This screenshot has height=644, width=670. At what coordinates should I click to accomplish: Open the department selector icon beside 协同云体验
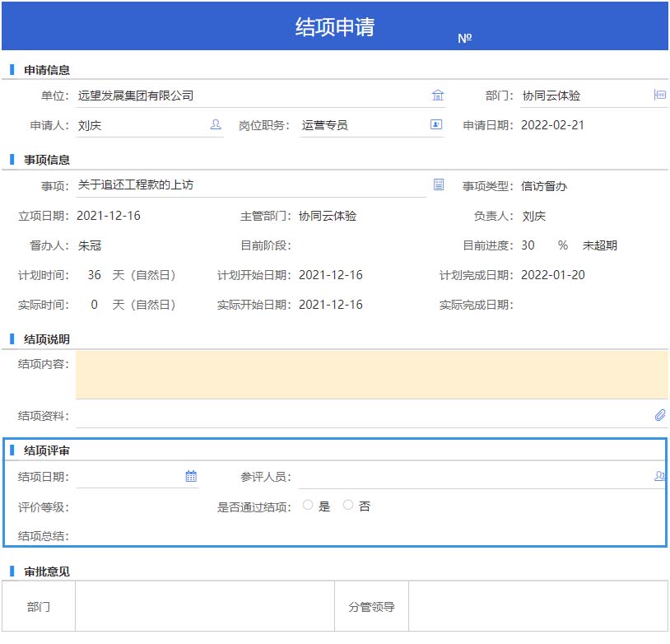(x=659, y=96)
